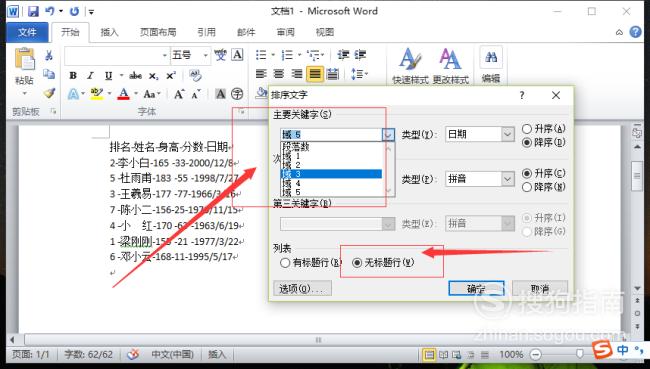
Task: Toggle italic formatting
Action: tap(90, 75)
